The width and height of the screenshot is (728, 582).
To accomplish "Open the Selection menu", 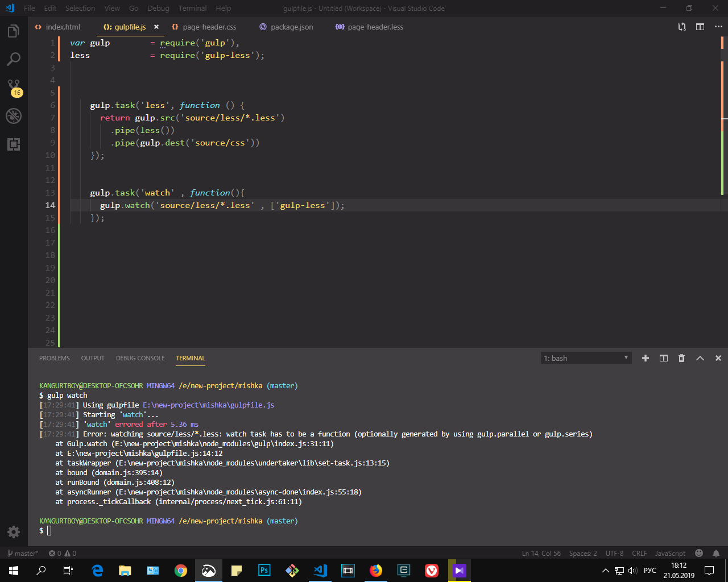I will point(80,8).
